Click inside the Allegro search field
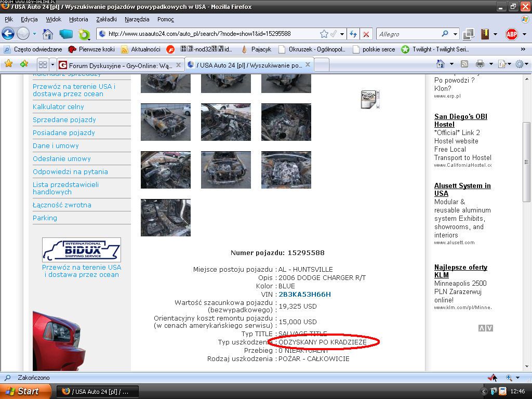Viewport: 532px width, 399px height. click(x=408, y=34)
